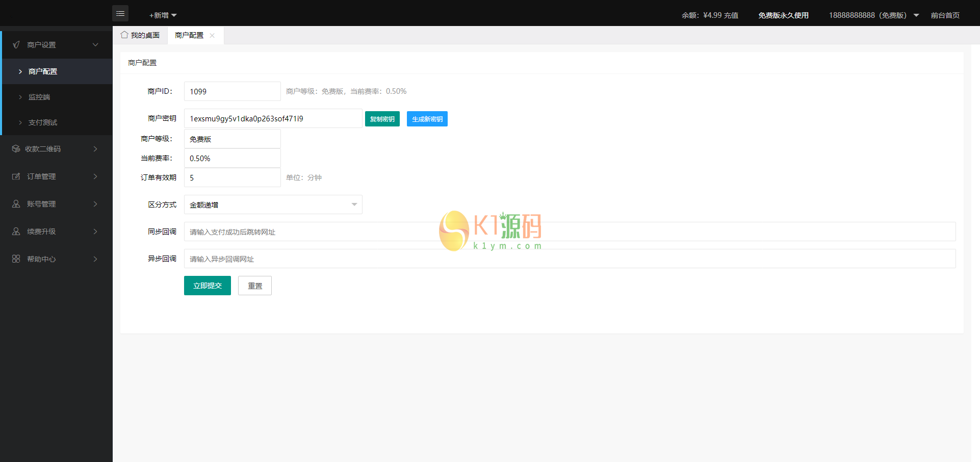Click the 前台首页 link

(945, 15)
